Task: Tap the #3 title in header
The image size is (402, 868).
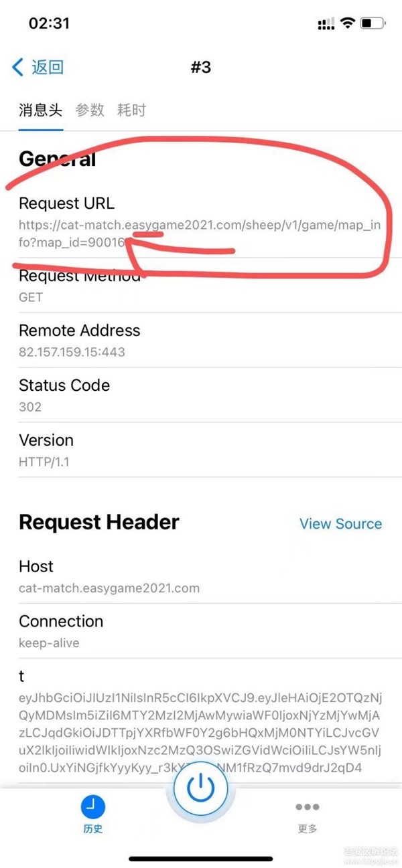Action: (201, 68)
